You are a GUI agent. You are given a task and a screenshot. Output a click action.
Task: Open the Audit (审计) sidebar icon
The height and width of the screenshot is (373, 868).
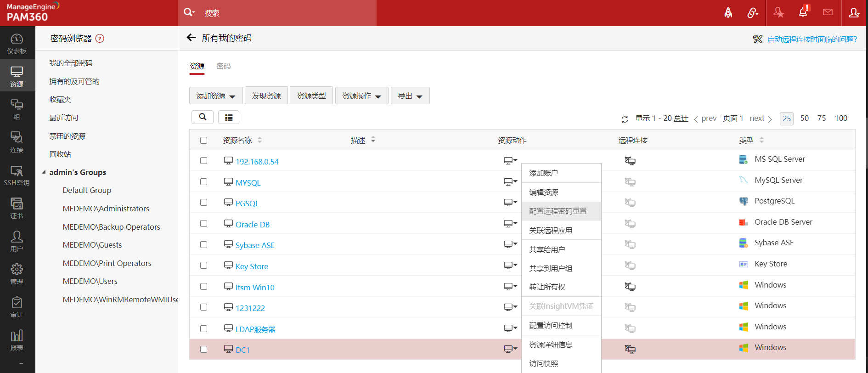coord(17,307)
